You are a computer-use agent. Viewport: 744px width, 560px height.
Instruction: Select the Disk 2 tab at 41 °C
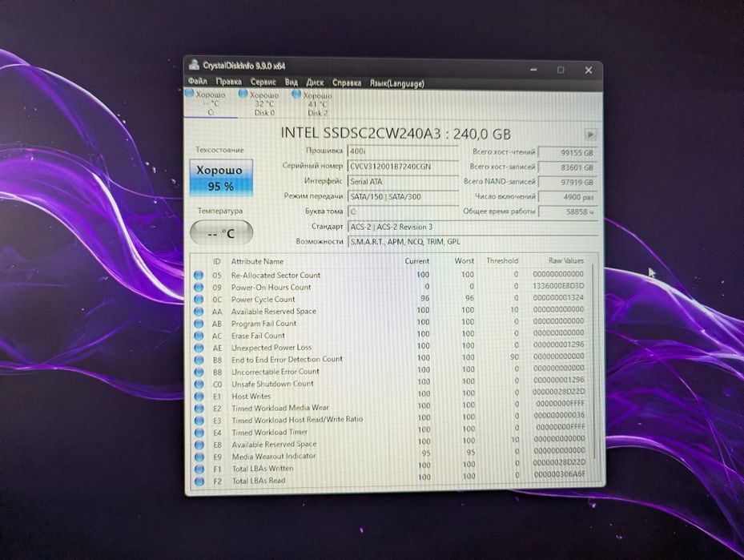[317, 104]
